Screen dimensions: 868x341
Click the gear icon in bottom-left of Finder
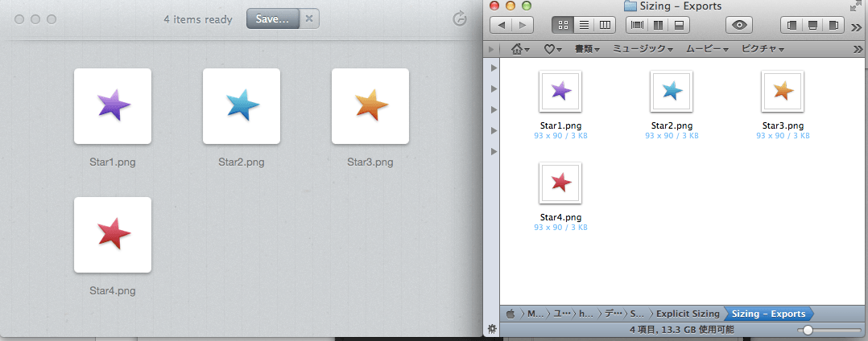[x=492, y=328]
